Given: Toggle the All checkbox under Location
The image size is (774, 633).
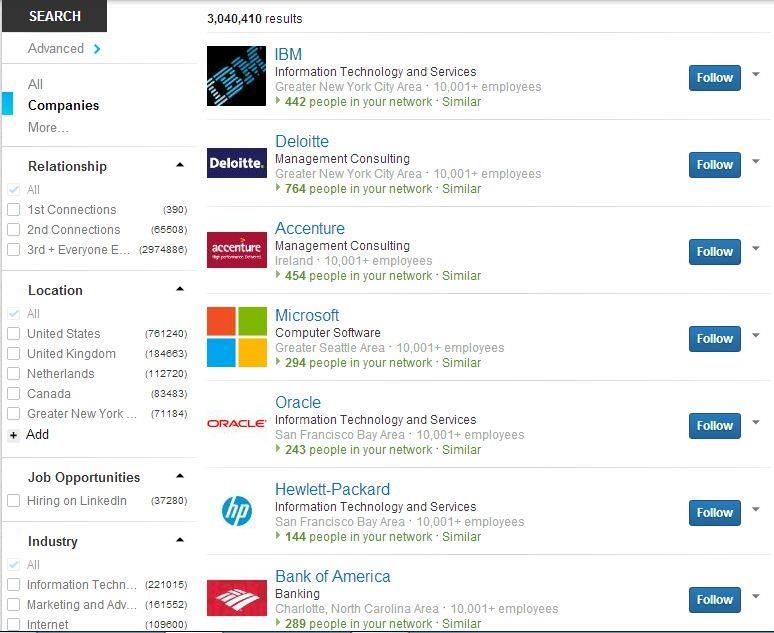Looking at the screenshot, I should (13, 314).
